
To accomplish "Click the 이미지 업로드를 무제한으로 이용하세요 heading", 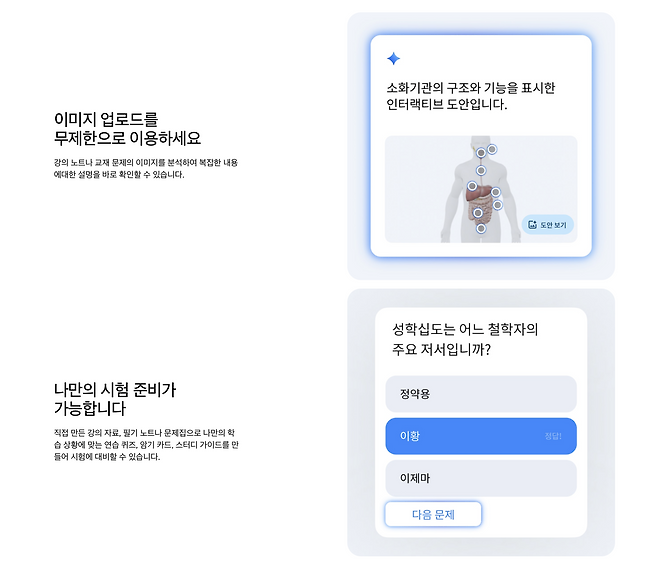I will (x=127, y=128).
